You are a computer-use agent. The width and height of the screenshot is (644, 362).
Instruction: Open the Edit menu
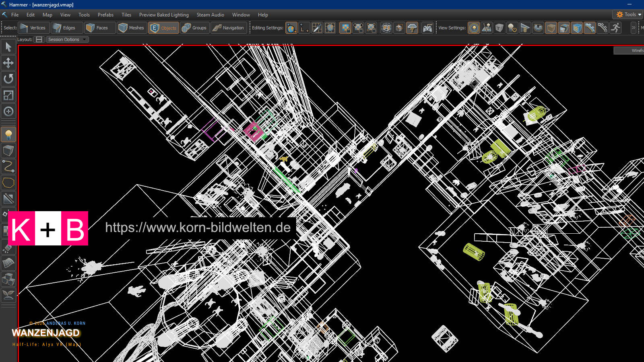(31, 15)
